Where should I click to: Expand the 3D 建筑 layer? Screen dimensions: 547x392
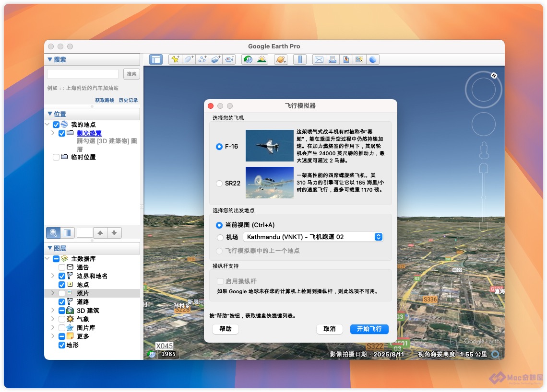pos(53,311)
